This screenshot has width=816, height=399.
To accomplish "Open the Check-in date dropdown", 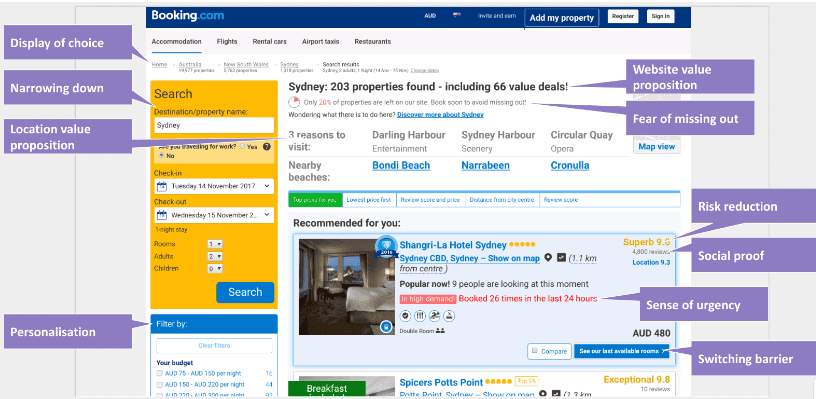I will click(214, 186).
